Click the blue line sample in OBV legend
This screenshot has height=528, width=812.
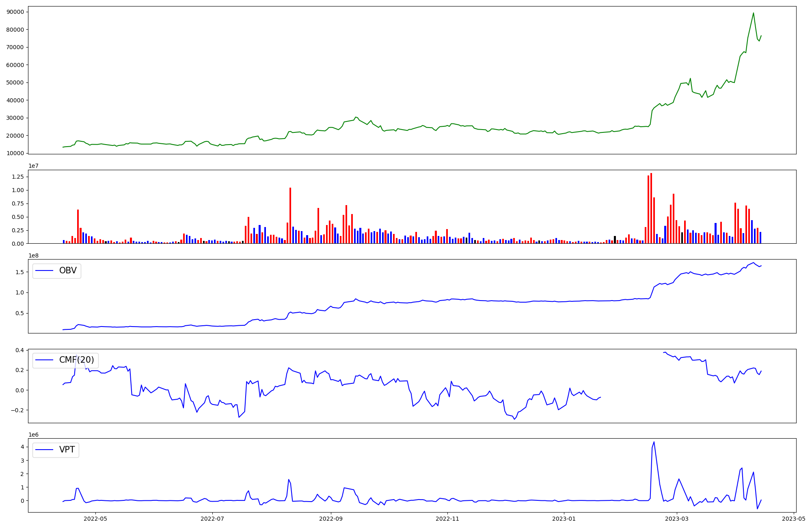[45, 270]
